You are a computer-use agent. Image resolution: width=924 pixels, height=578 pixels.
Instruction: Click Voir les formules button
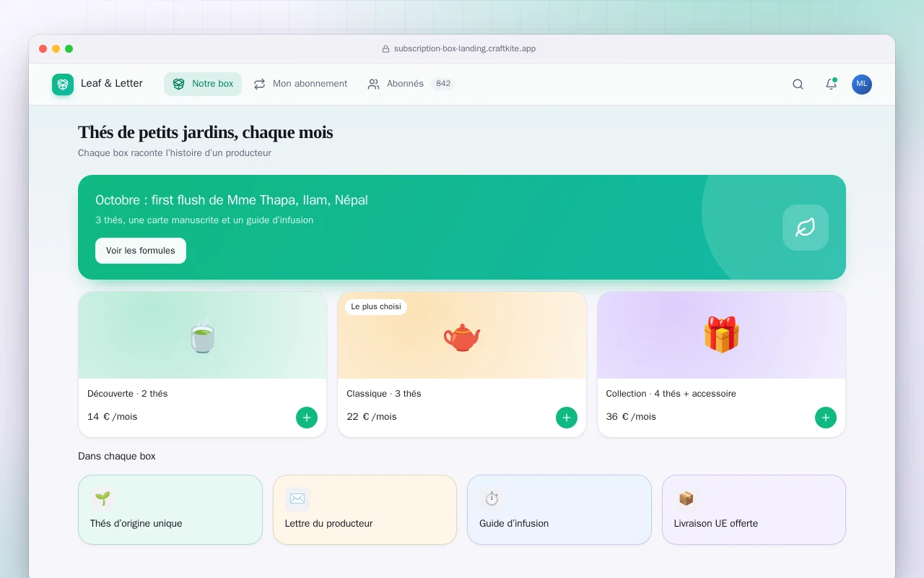point(141,251)
